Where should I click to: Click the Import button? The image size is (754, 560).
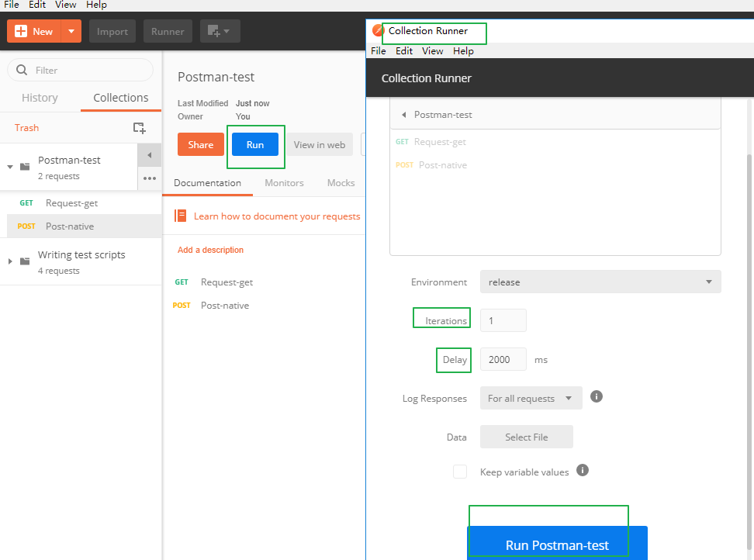pyautogui.click(x=112, y=31)
